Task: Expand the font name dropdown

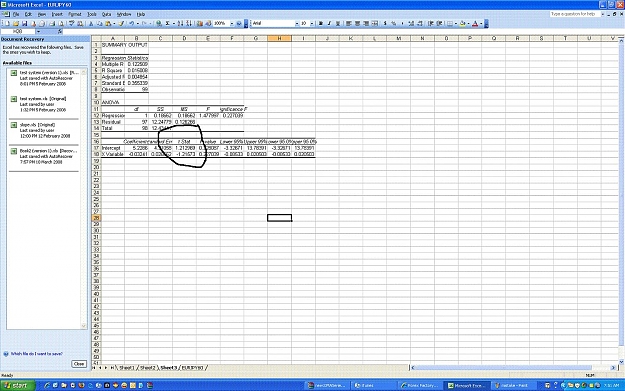Action: (297, 24)
